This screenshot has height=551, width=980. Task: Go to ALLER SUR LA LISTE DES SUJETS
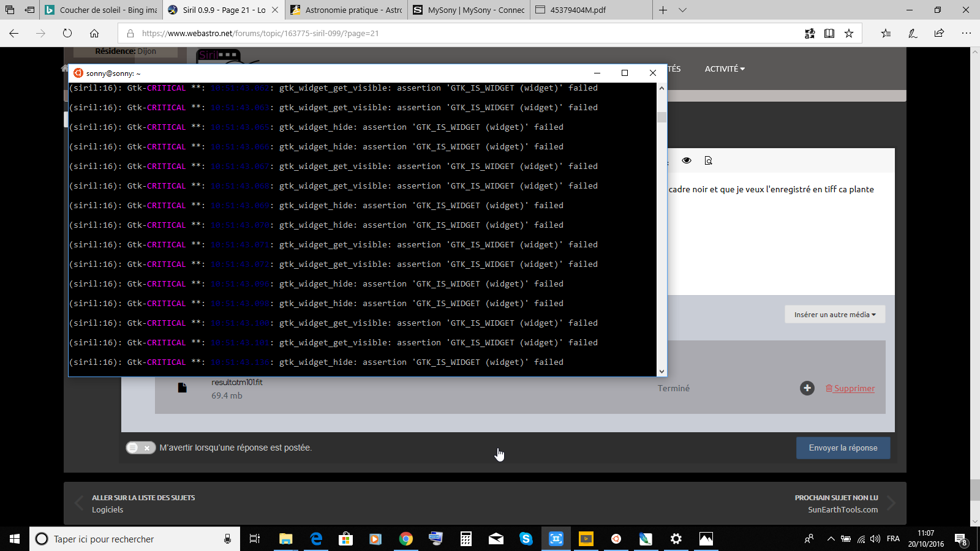143,498
